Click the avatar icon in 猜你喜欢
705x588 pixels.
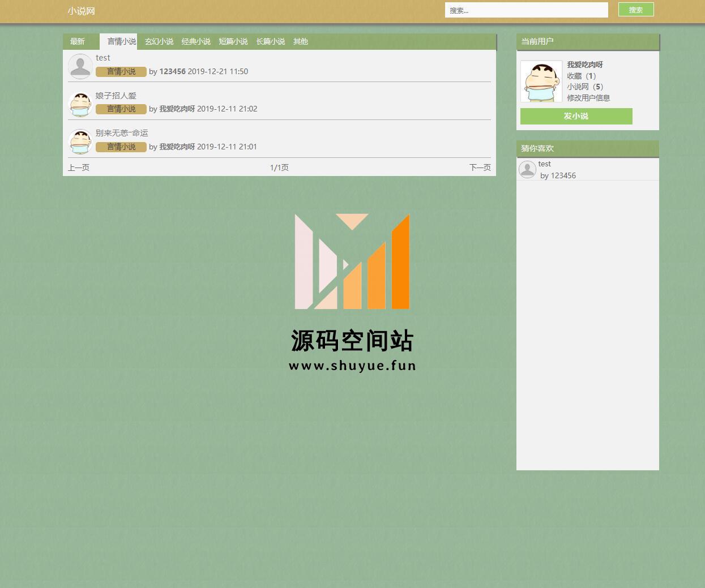[527, 169]
